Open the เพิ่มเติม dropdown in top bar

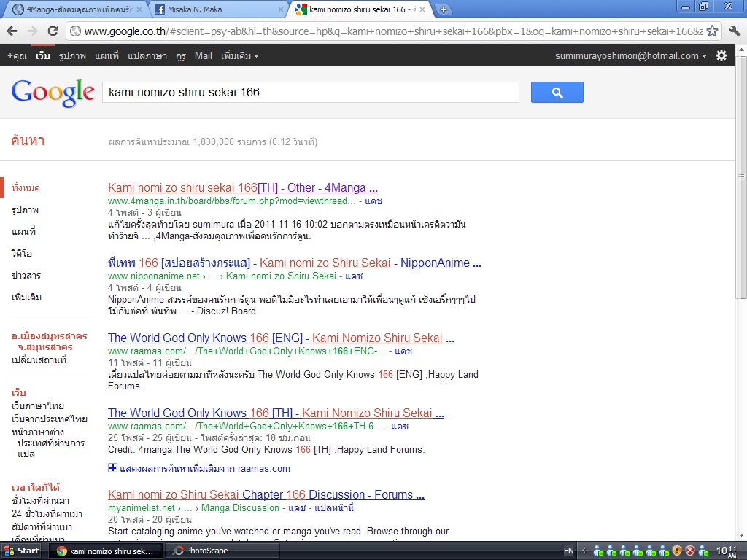[239, 55]
